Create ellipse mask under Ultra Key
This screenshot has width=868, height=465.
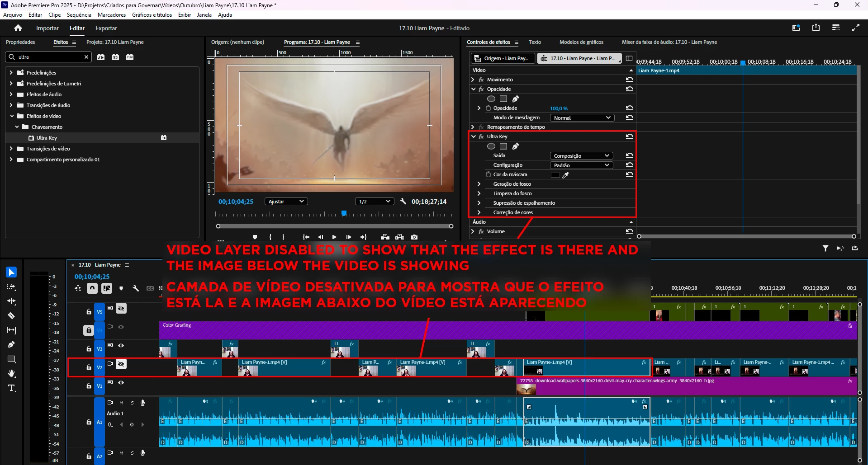point(491,146)
